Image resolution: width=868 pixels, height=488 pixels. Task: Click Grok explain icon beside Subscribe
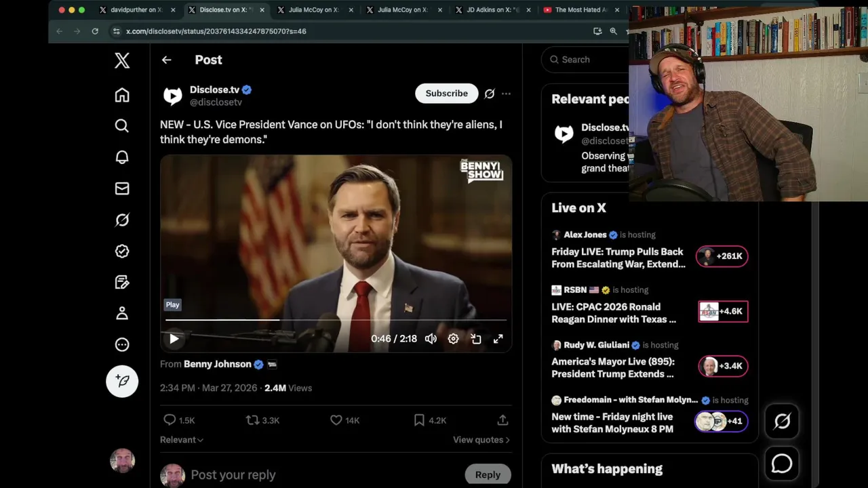pos(490,94)
